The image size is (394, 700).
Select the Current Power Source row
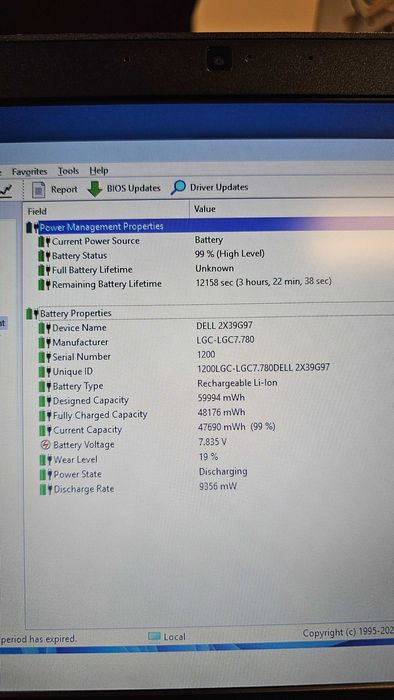coord(210,241)
